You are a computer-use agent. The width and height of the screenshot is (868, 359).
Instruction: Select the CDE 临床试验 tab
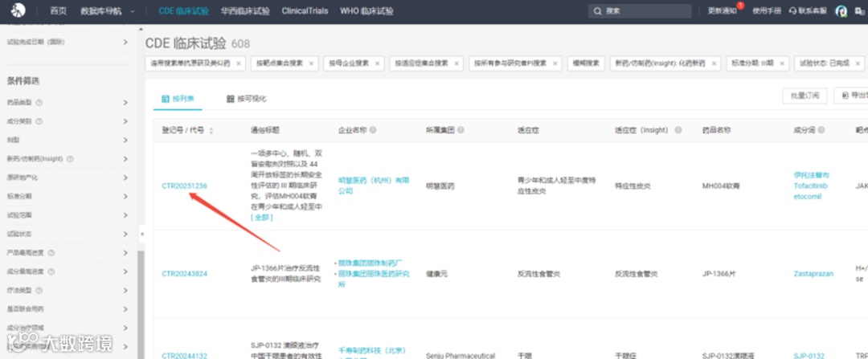coord(183,11)
